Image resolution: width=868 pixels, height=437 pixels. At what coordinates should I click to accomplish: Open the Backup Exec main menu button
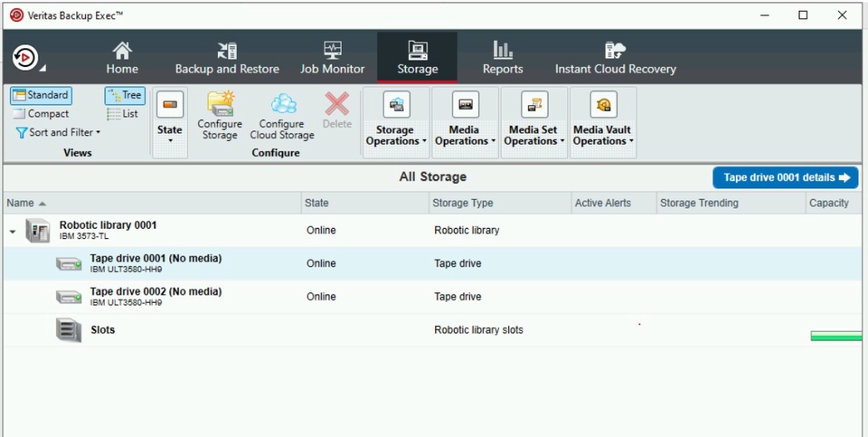pos(25,58)
